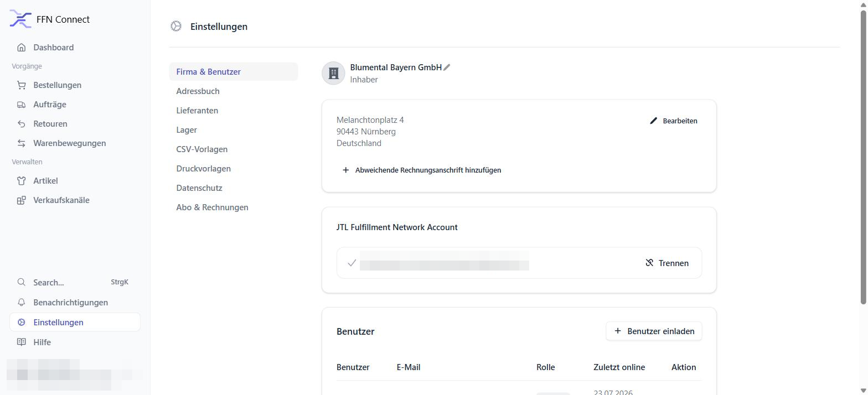Switch to the CSV-Vorlagen settings tab
Image resolution: width=868 pixels, height=395 pixels.
(x=234, y=149)
